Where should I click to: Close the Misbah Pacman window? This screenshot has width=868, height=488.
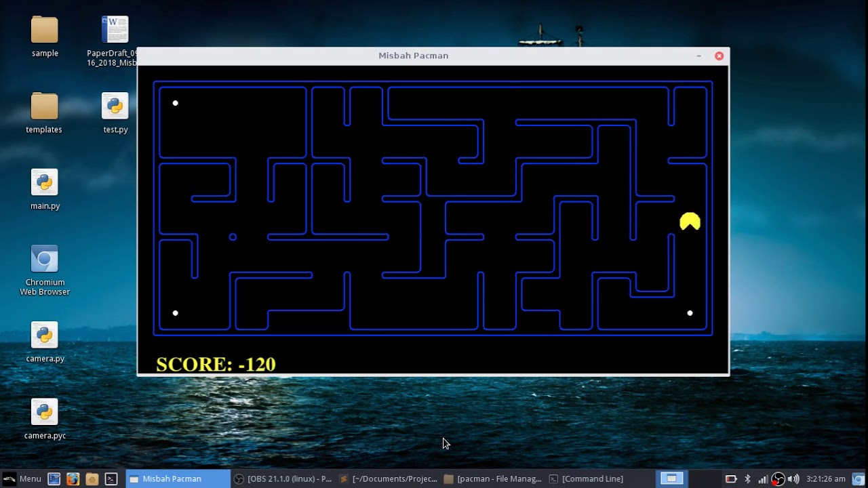coord(719,56)
